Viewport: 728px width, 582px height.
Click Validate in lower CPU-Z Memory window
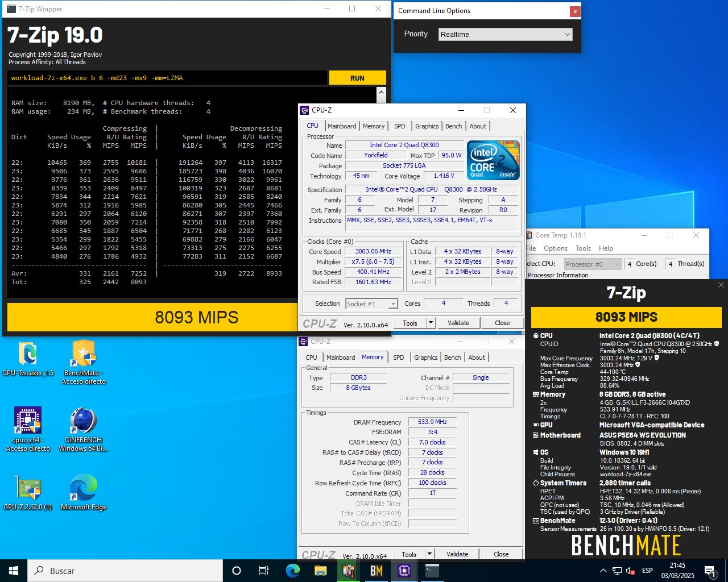pyautogui.click(x=457, y=554)
